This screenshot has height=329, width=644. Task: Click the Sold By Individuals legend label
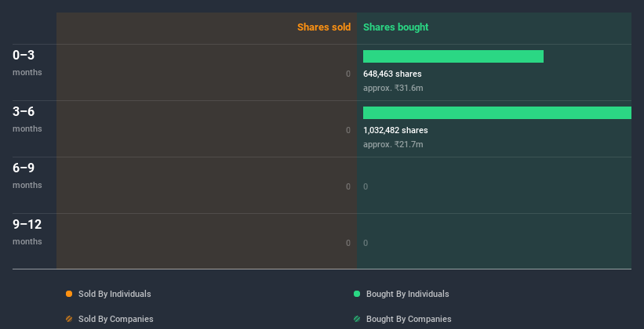click(x=115, y=294)
